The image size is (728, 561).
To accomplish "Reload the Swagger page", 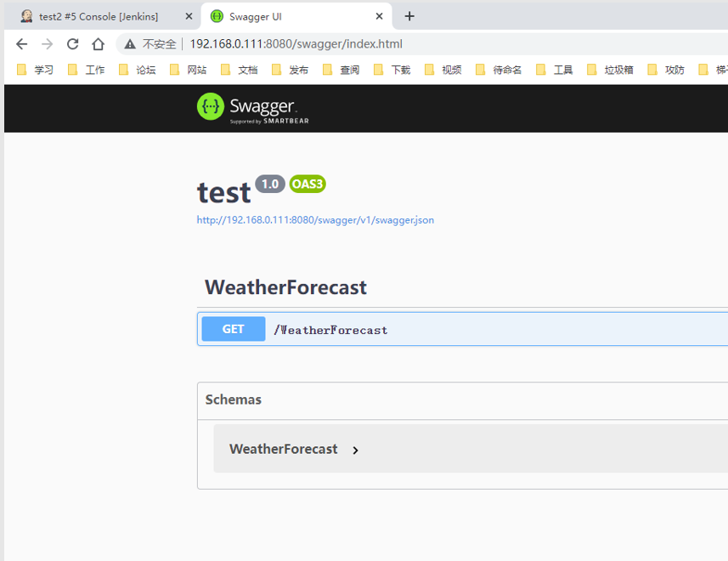I will pos(73,44).
